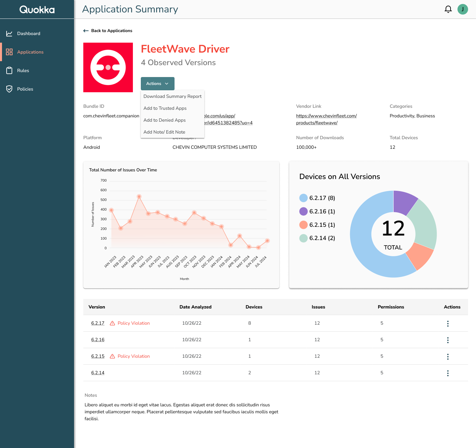Click Policy Violation label for 6.2.17
476x448 pixels.
click(134, 323)
